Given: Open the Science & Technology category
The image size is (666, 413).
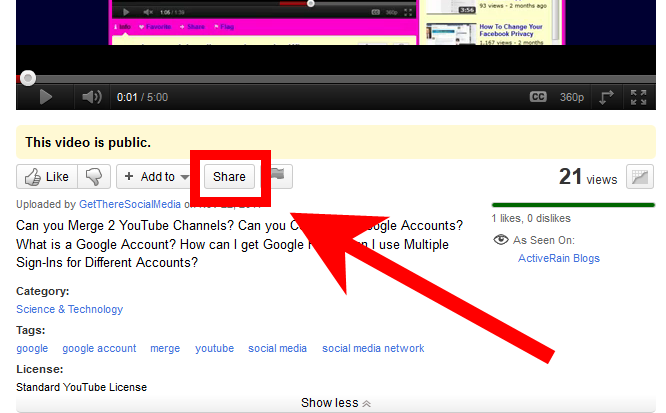Looking at the screenshot, I should (69, 310).
